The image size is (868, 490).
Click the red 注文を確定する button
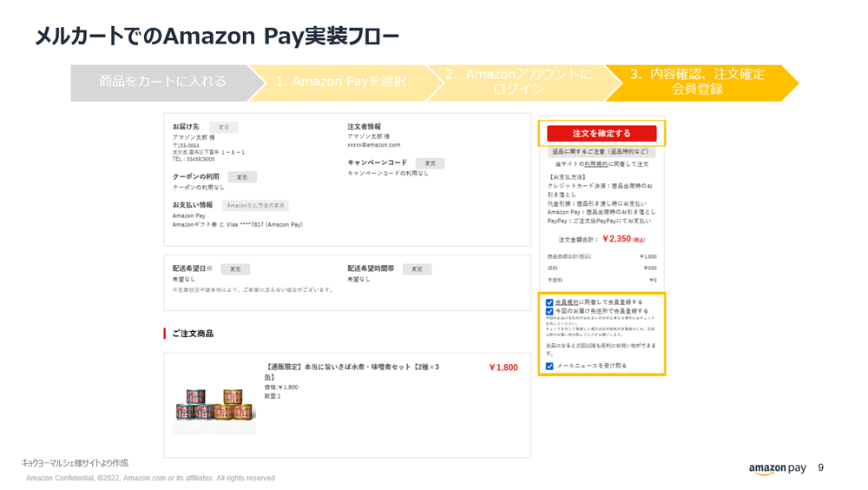(602, 134)
